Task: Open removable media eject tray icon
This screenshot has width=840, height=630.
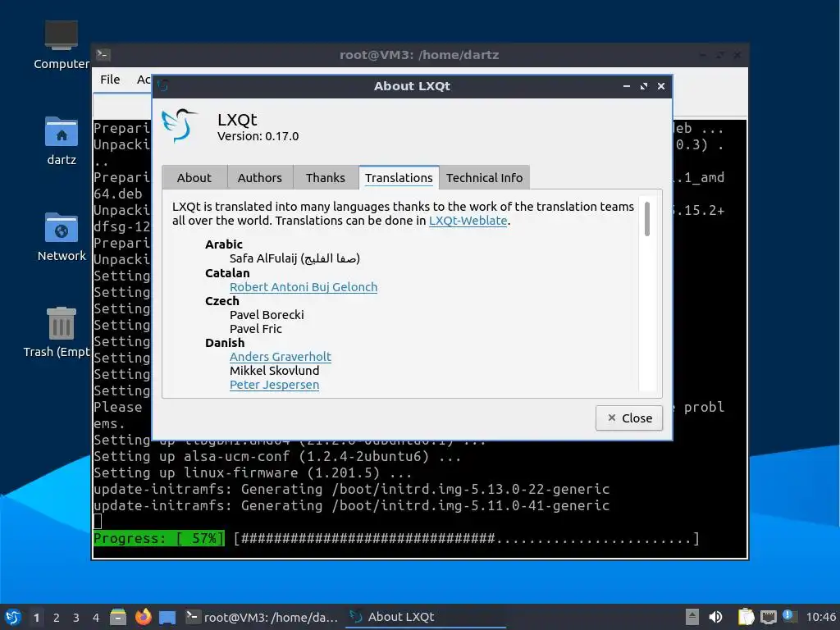Action: [692, 617]
